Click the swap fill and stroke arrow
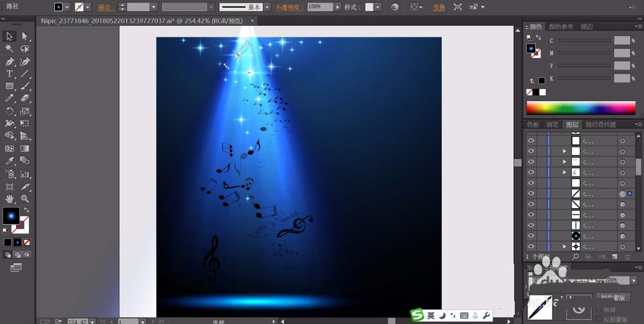 26,210
